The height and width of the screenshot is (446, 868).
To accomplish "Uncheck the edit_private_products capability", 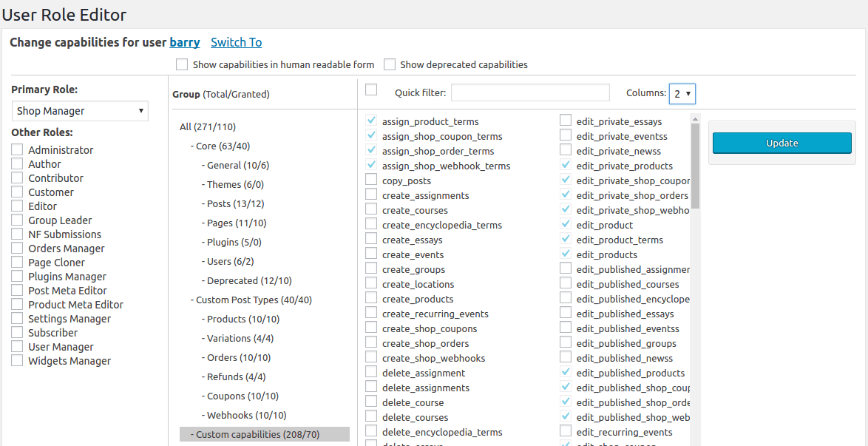I will [565, 166].
